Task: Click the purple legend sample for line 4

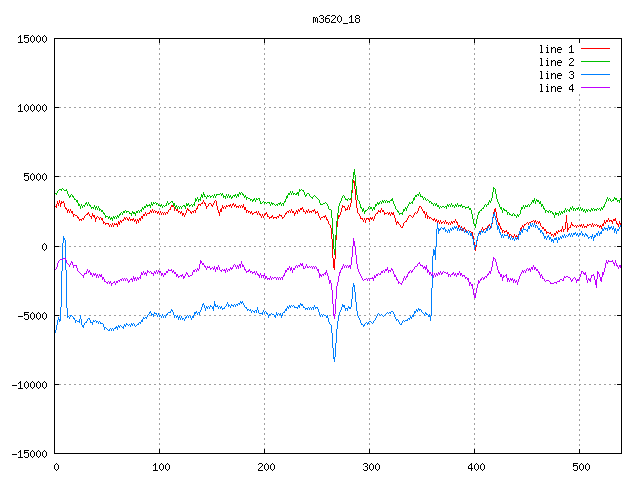Action: click(x=596, y=88)
